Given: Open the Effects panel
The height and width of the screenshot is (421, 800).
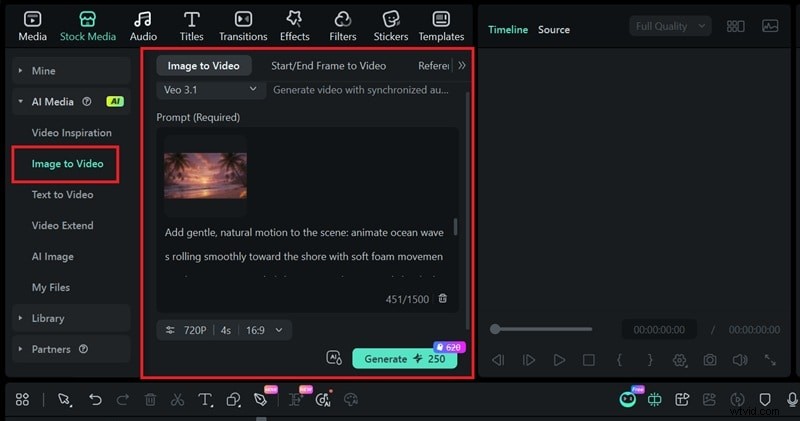Looking at the screenshot, I should point(294,26).
